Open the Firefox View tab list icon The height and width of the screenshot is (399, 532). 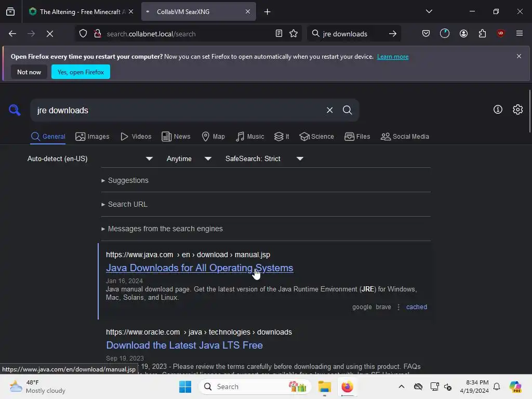click(x=10, y=11)
